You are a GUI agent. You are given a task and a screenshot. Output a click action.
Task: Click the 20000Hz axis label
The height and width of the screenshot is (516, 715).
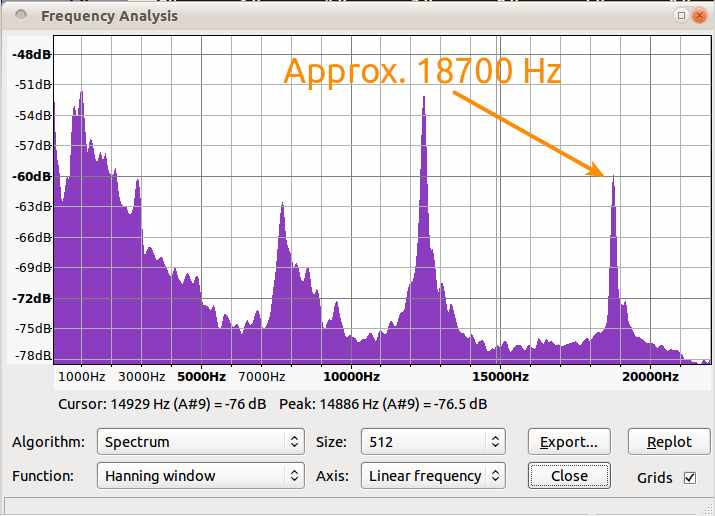[650, 377]
